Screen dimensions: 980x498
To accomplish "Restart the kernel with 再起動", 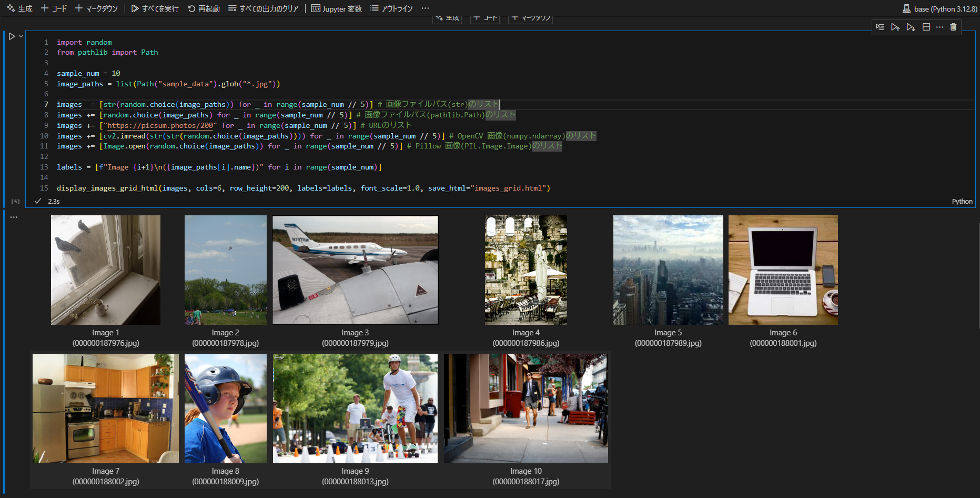I will click(x=204, y=8).
